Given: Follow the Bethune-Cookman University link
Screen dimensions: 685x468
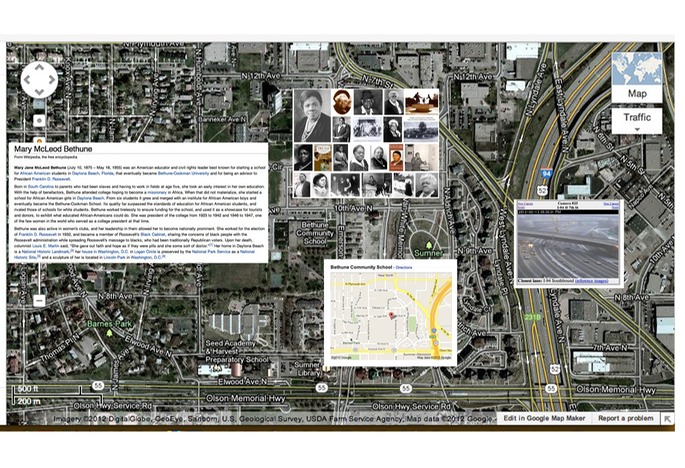Looking at the screenshot, I should [183, 173].
